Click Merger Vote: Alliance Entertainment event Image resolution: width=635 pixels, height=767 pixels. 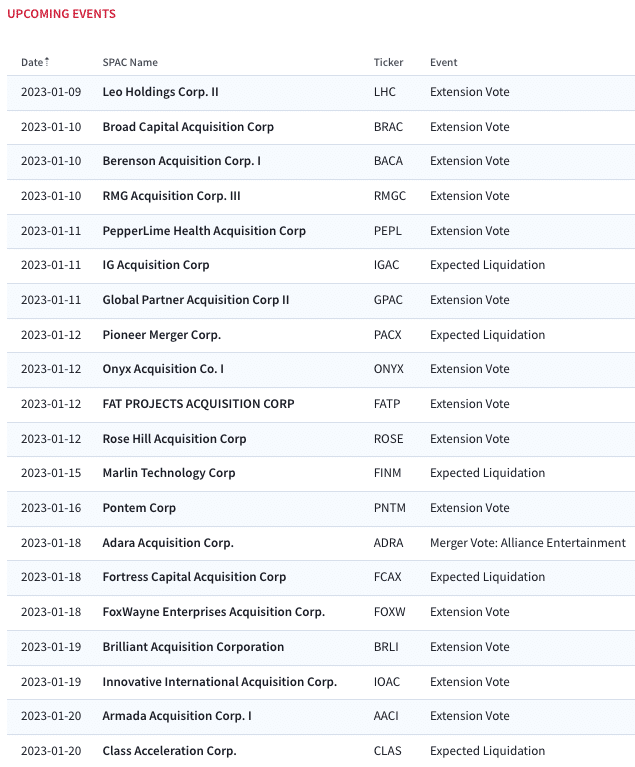[x=528, y=543]
